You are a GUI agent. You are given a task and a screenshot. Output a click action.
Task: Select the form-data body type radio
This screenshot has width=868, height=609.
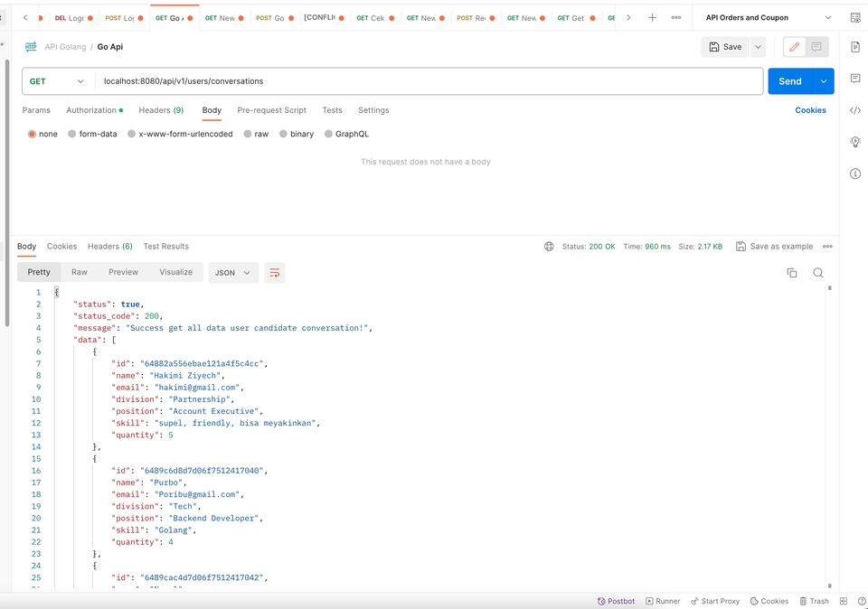[72, 134]
